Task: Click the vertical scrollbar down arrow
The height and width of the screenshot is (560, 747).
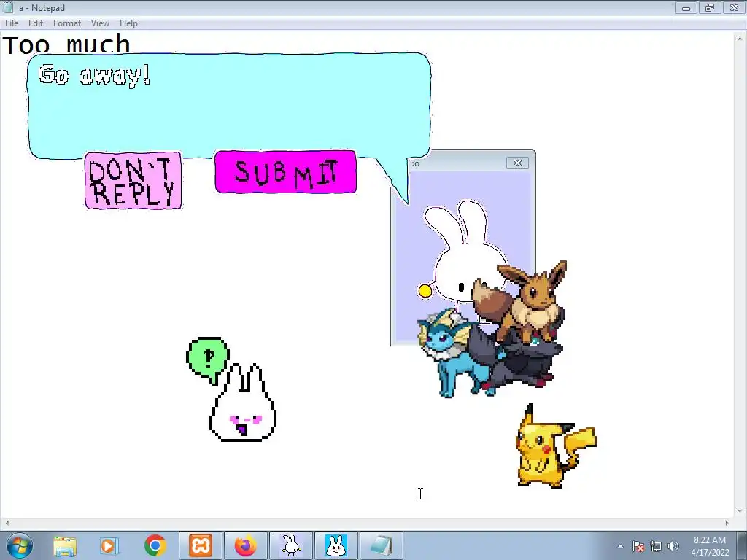Action: tap(740, 511)
